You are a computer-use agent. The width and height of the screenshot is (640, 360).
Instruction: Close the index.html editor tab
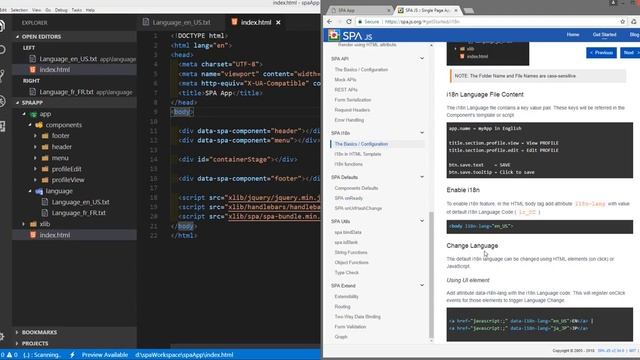278,22
